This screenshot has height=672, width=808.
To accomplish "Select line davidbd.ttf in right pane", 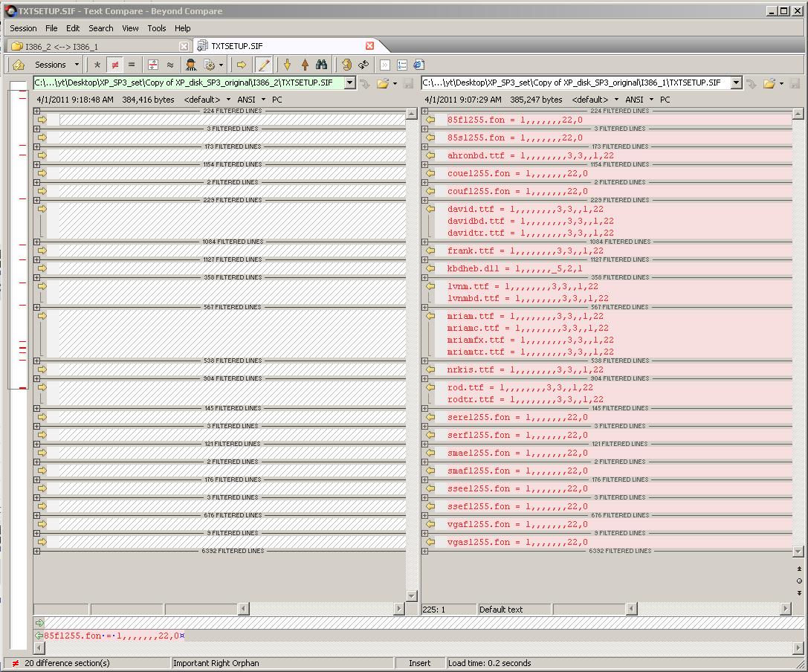I will pyautogui.click(x=619, y=221).
